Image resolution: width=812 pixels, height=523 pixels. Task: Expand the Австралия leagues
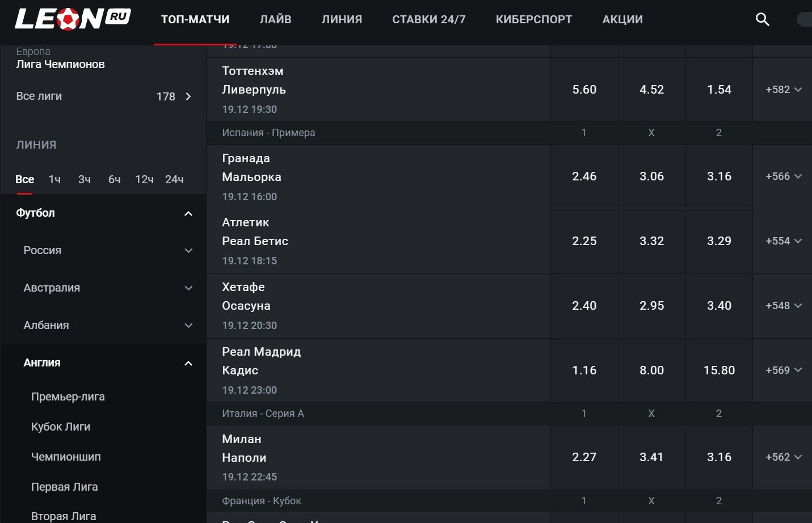pyautogui.click(x=103, y=288)
